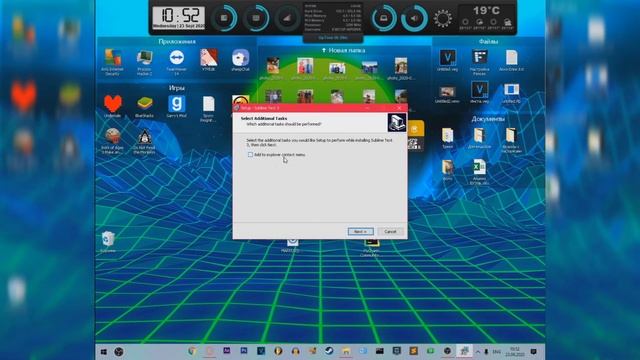Select the TeamViewer 14 desktop icon
This screenshot has height=360, width=640.
(177, 62)
